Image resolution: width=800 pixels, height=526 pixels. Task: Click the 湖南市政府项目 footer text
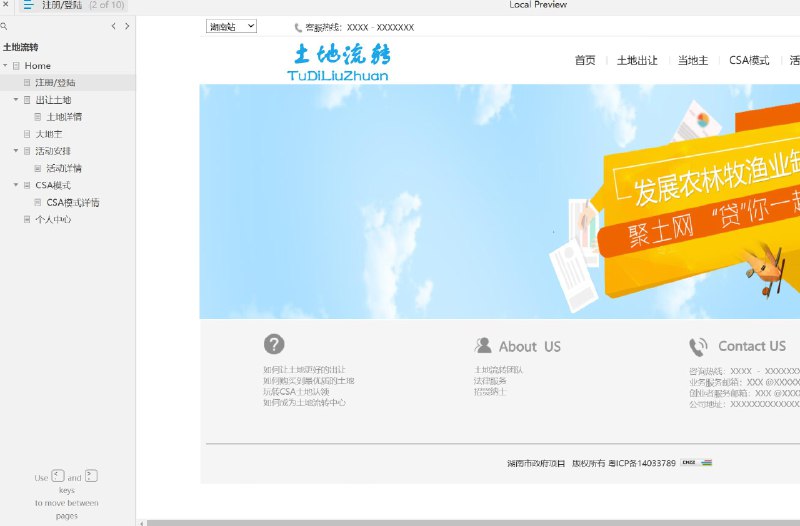(x=536, y=463)
